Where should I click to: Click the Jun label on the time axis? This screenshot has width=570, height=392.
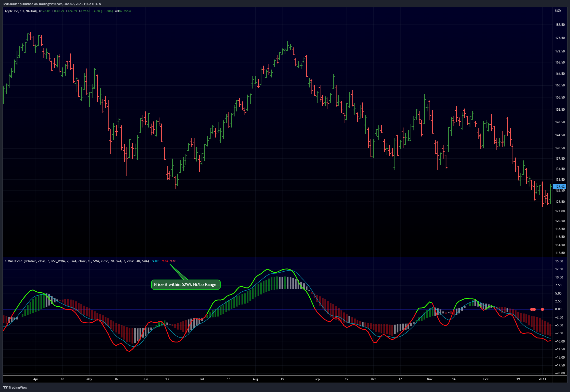point(145,379)
